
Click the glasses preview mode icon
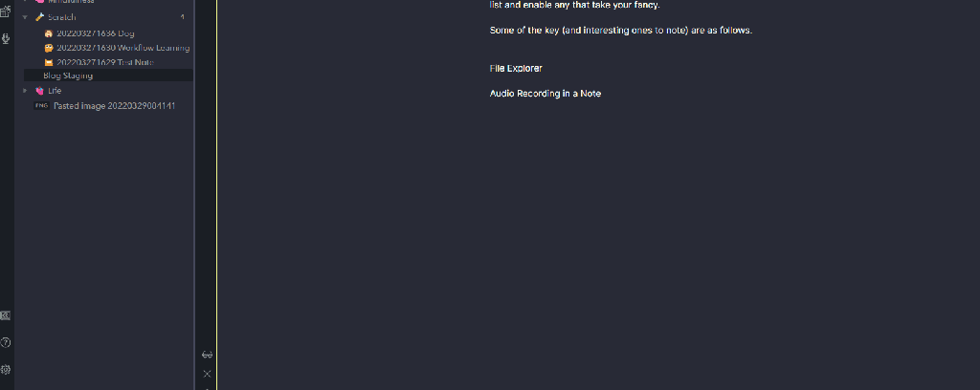(207, 355)
